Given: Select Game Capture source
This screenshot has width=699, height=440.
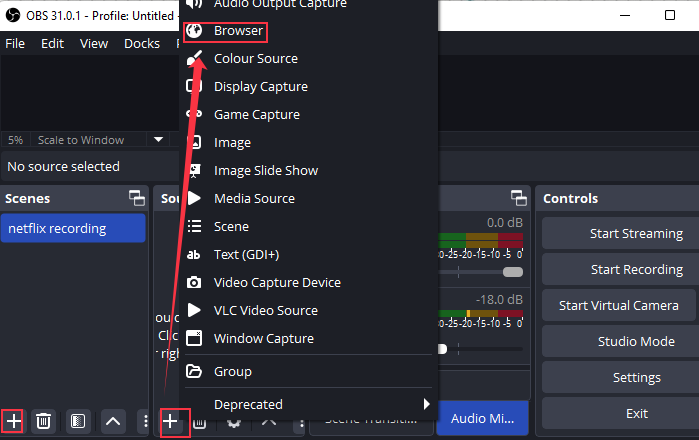Looking at the screenshot, I should coord(308,115).
